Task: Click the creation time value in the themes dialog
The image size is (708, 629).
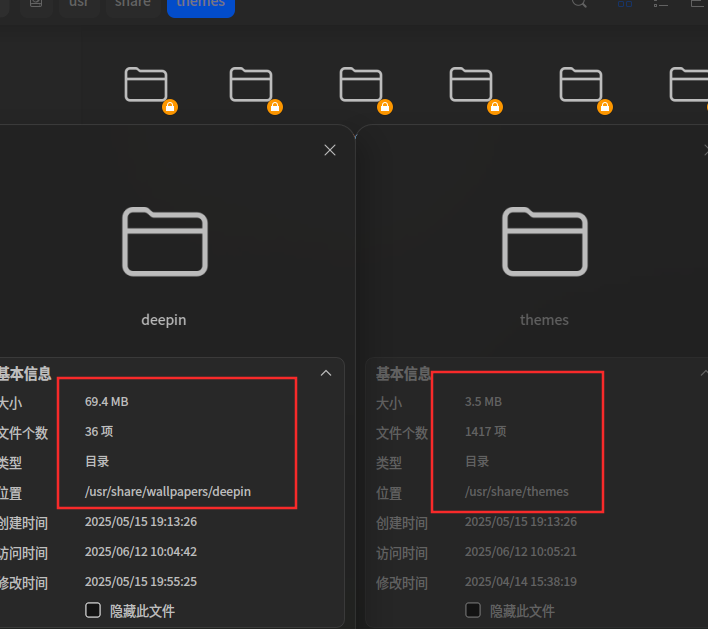Action: pyautogui.click(x=521, y=522)
